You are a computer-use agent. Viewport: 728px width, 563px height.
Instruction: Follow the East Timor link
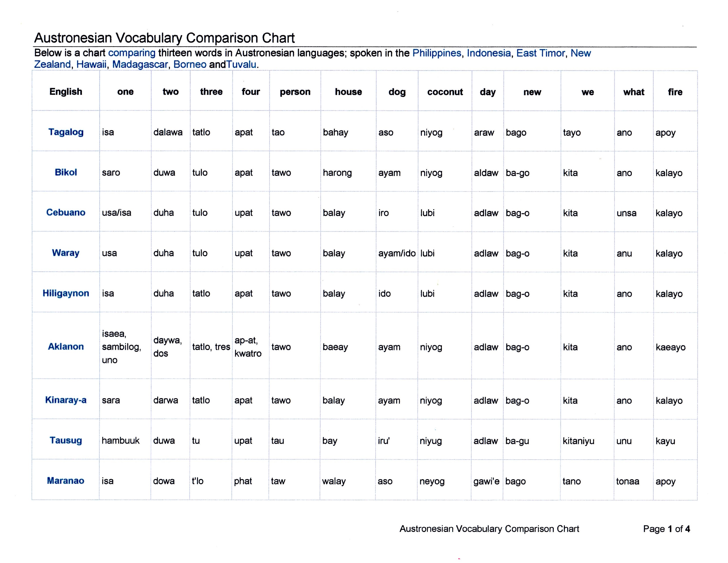(541, 53)
